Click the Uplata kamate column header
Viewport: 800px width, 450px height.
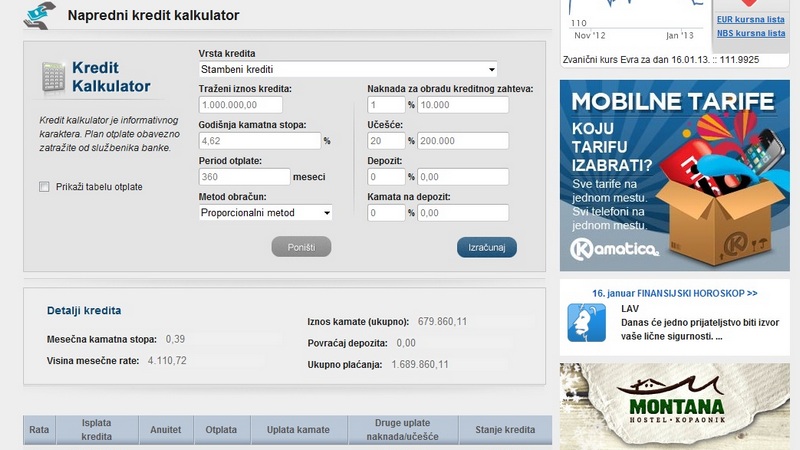point(298,430)
